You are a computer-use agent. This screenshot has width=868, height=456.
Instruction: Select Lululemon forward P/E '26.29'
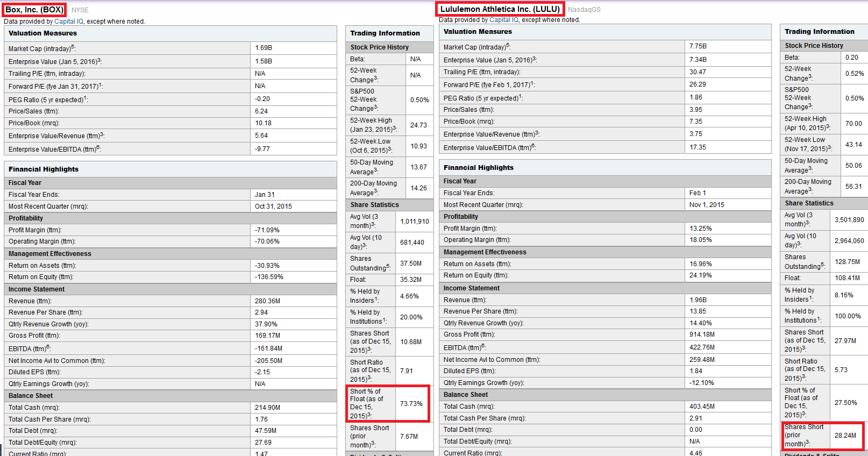point(698,84)
